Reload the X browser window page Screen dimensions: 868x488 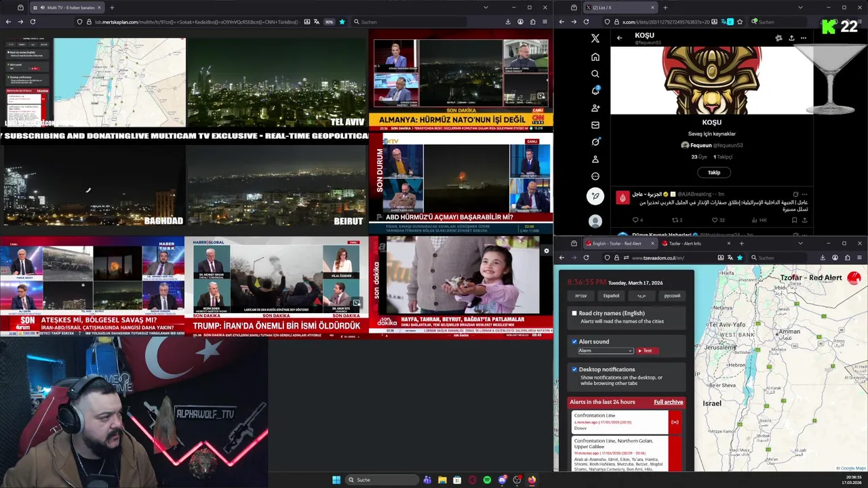pos(587,22)
